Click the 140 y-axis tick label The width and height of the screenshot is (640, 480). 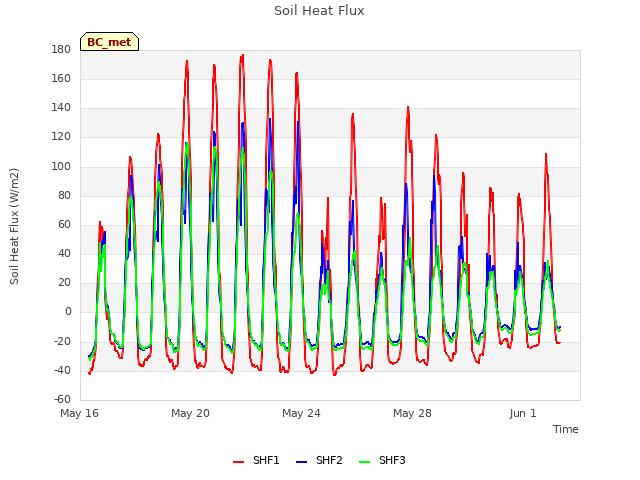61,107
